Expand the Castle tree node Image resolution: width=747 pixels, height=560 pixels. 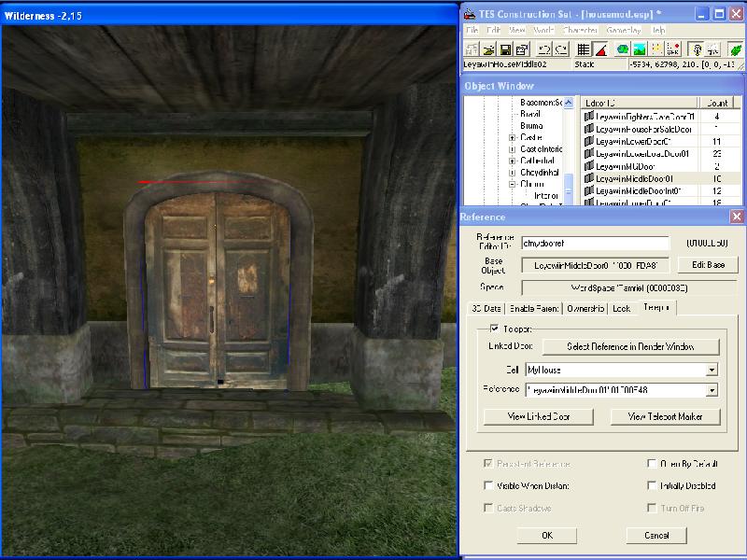(x=512, y=137)
